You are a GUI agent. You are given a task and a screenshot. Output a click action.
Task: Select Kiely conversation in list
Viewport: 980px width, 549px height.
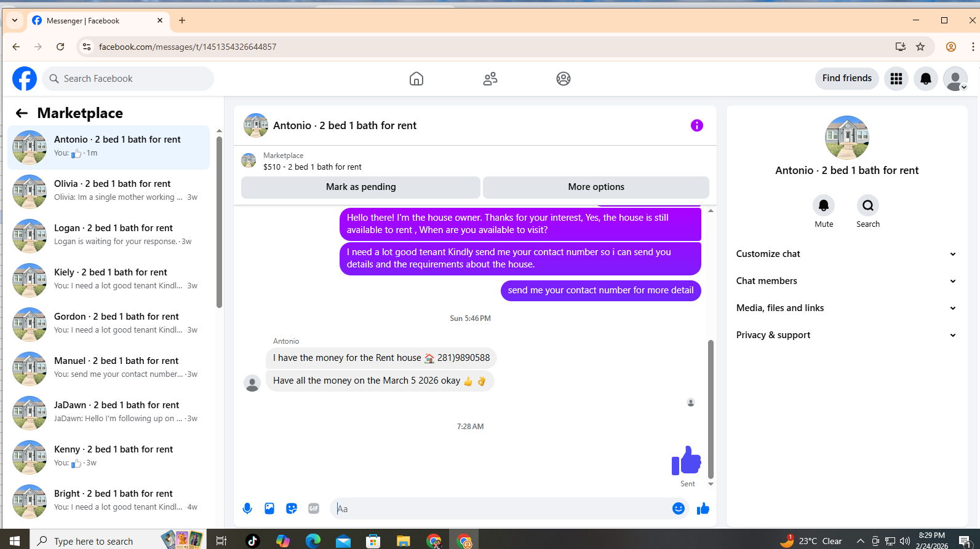[108, 280]
